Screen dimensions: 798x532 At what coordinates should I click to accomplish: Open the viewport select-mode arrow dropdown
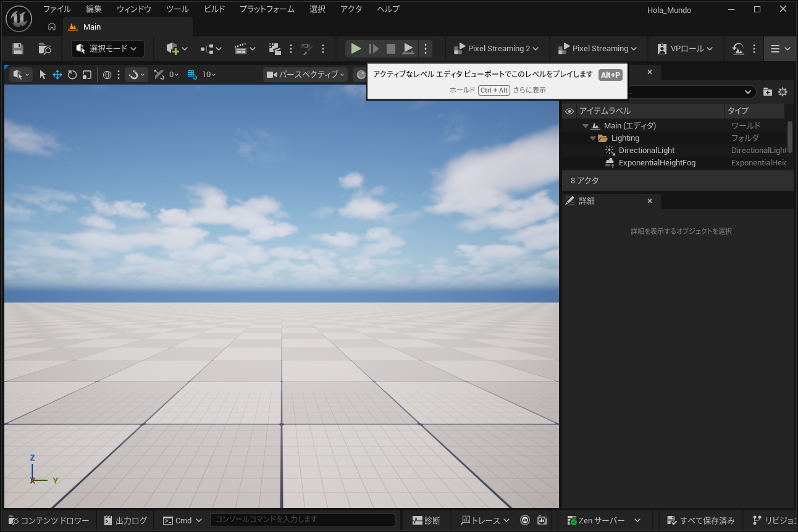(x=21, y=75)
